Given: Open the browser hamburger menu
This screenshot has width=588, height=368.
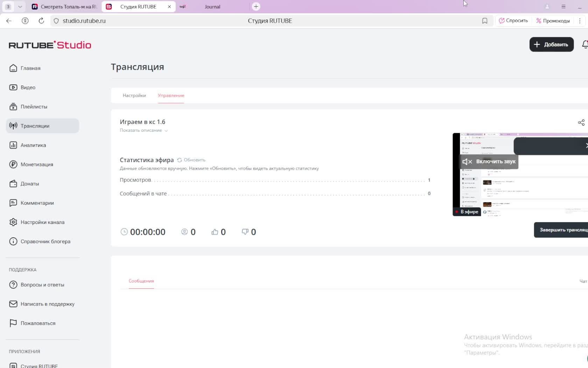Looking at the screenshot, I should 563,6.
